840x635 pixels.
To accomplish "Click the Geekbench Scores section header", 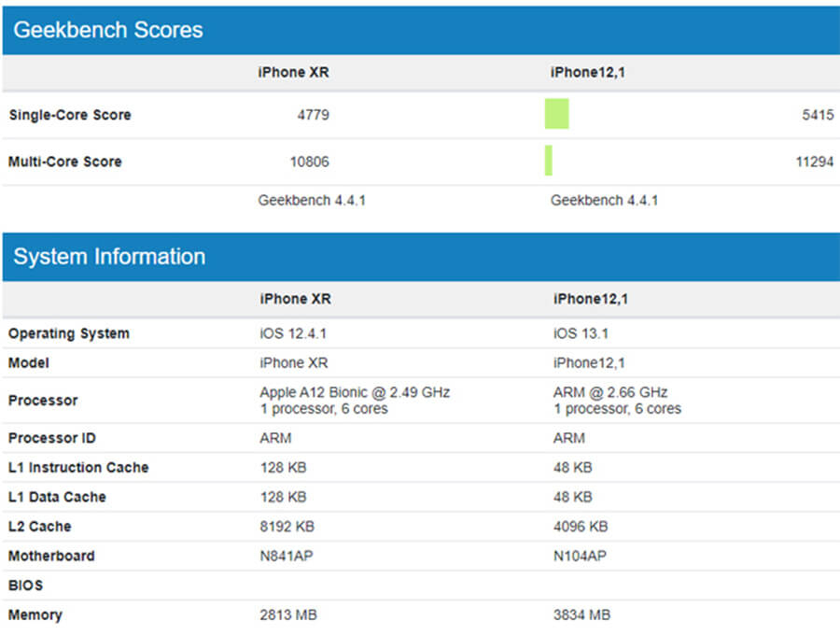I will [421, 30].
